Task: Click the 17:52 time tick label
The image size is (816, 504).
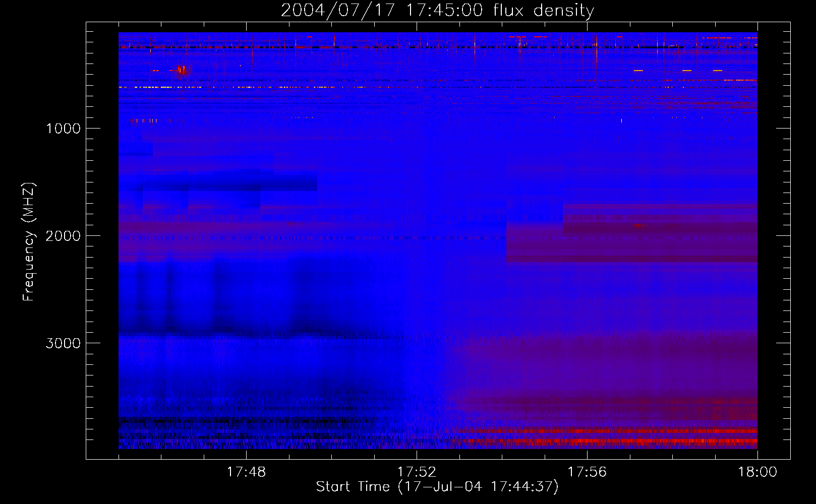Action: point(417,472)
